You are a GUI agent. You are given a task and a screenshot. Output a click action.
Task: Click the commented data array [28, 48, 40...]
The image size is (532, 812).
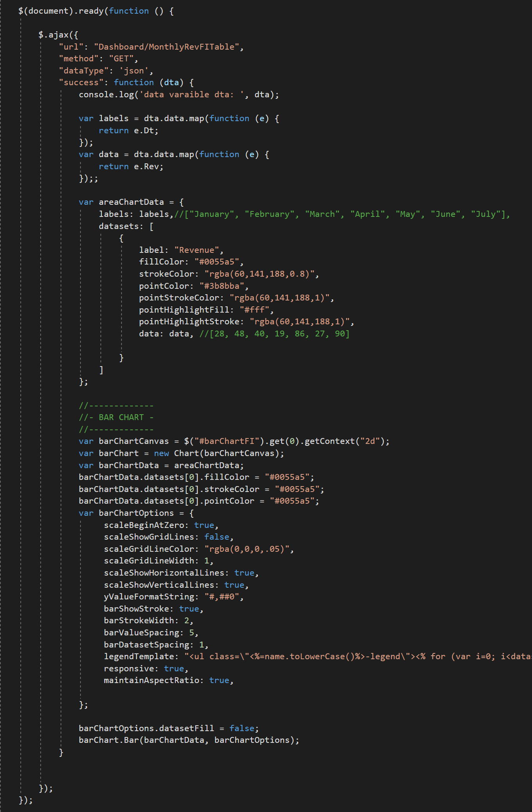[x=274, y=334]
